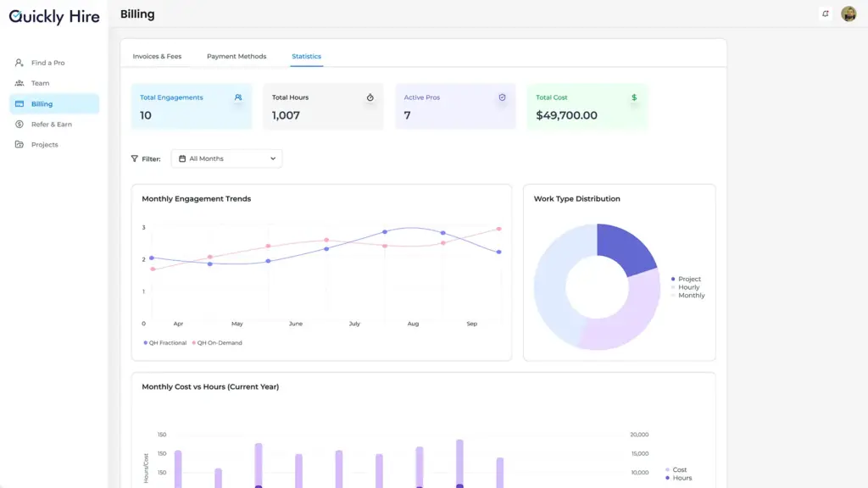This screenshot has width=868, height=488.
Task: Click the Team people icon in sidebar
Action: coord(19,83)
